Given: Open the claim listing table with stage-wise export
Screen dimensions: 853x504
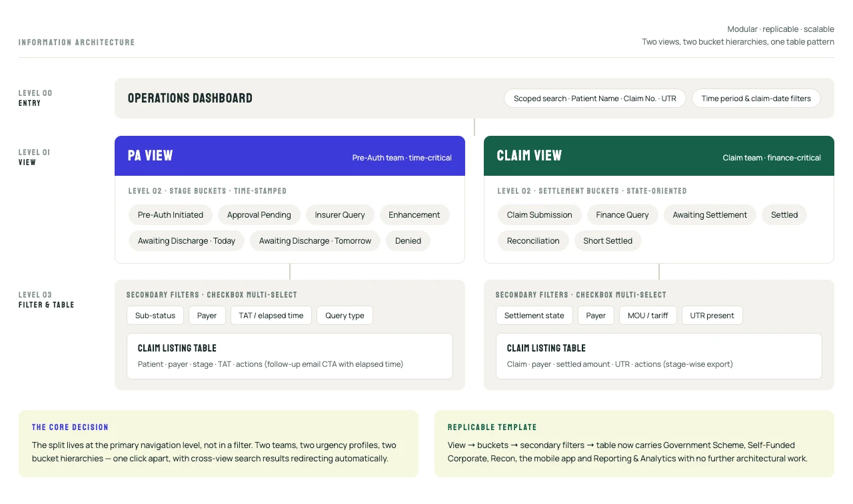Looking at the screenshot, I should point(659,356).
